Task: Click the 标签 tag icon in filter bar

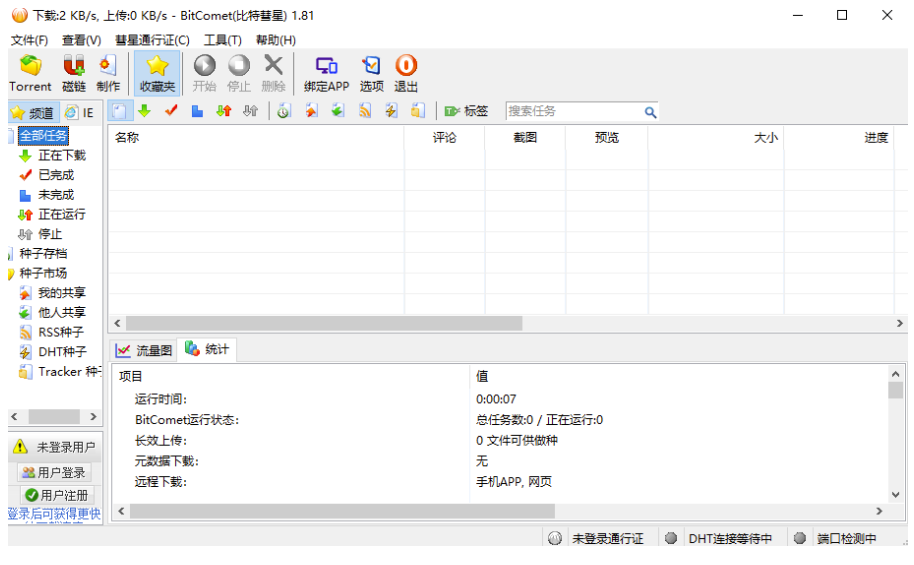Action: coord(466,111)
